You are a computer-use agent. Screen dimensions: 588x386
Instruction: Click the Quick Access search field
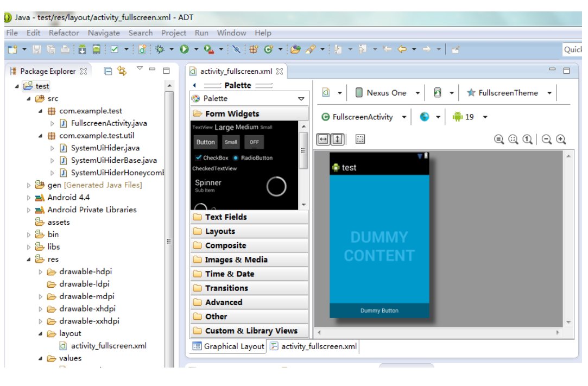tap(572, 49)
